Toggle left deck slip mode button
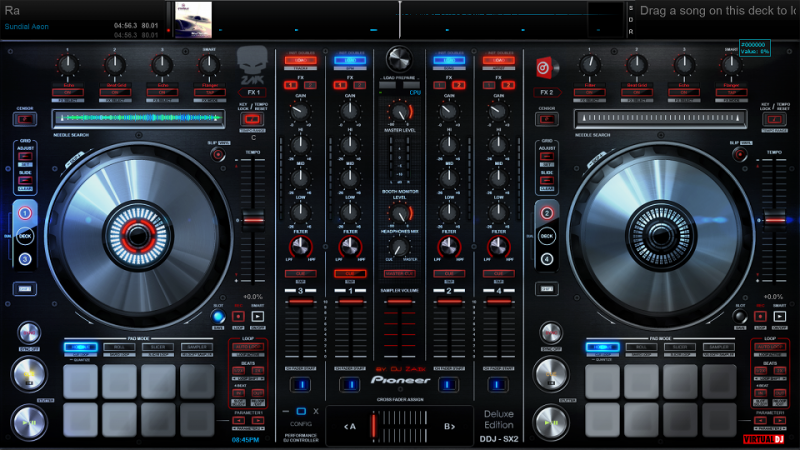The image size is (800, 450). point(218,154)
